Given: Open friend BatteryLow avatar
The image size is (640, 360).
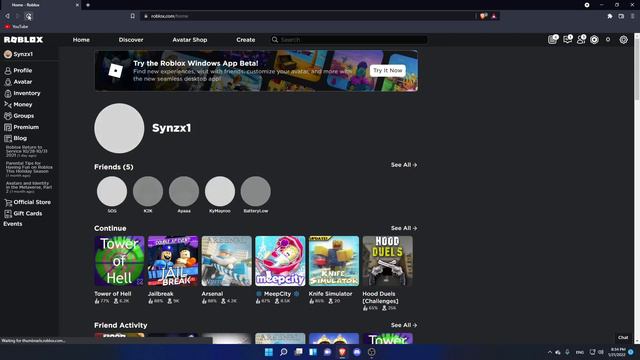Looking at the screenshot, I should pyautogui.click(x=256, y=191).
